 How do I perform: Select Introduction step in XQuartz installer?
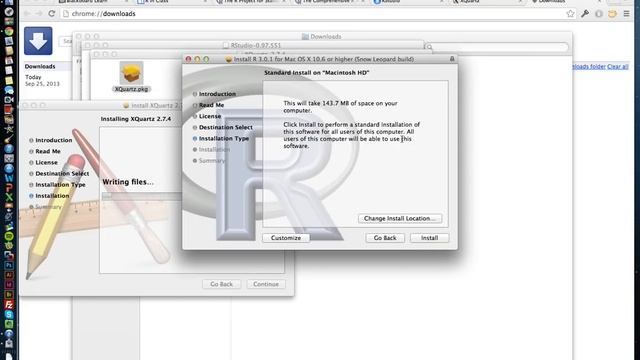point(53,140)
